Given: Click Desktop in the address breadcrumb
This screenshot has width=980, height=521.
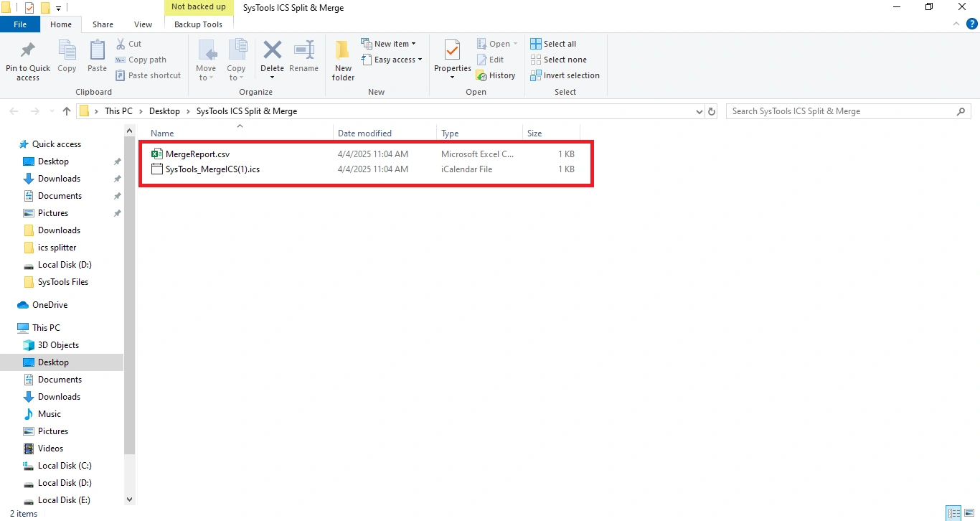Looking at the screenshot, I should click(x=164, y=111).
